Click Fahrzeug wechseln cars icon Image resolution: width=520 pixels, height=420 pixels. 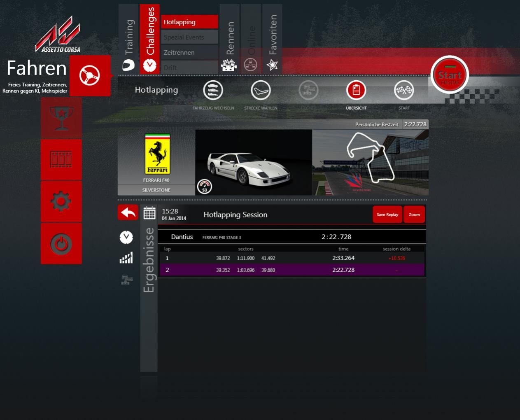point(213,90)
